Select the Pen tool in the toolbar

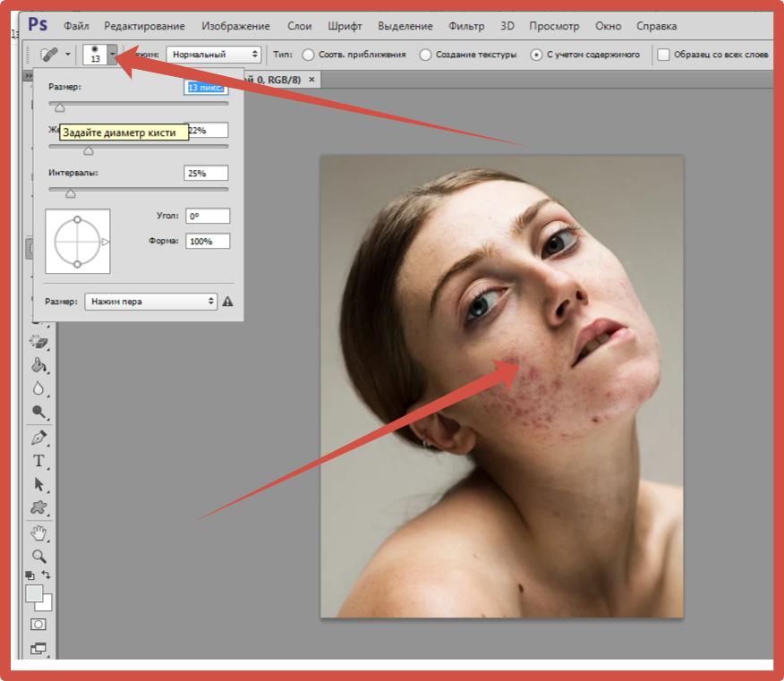tap(38, 438)
